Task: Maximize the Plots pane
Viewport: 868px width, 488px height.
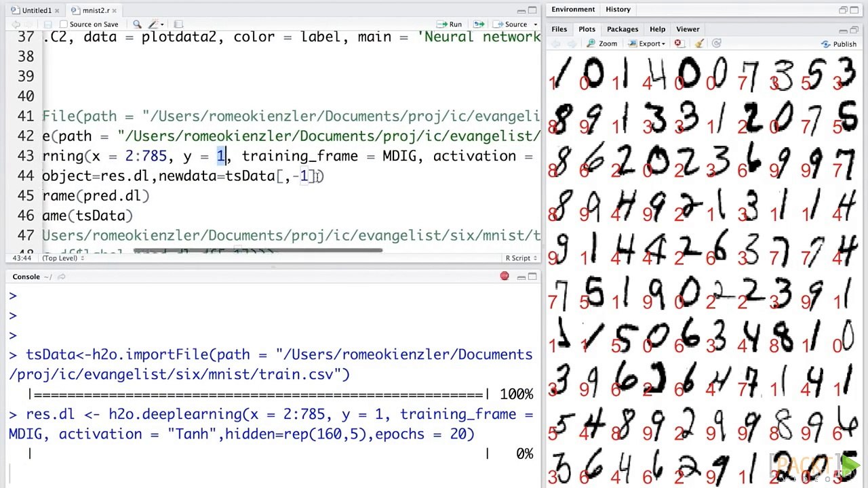Action: coord(855,30)
